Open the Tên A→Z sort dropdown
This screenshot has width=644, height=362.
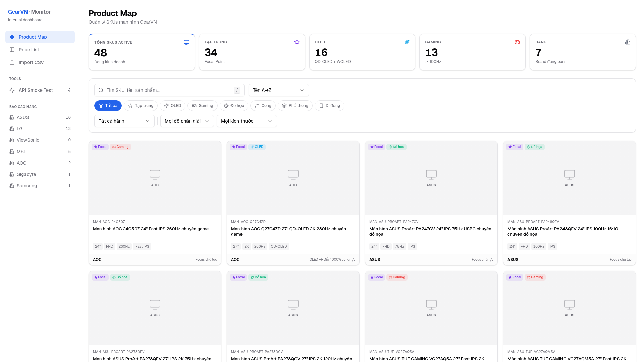tap(278, 90)
